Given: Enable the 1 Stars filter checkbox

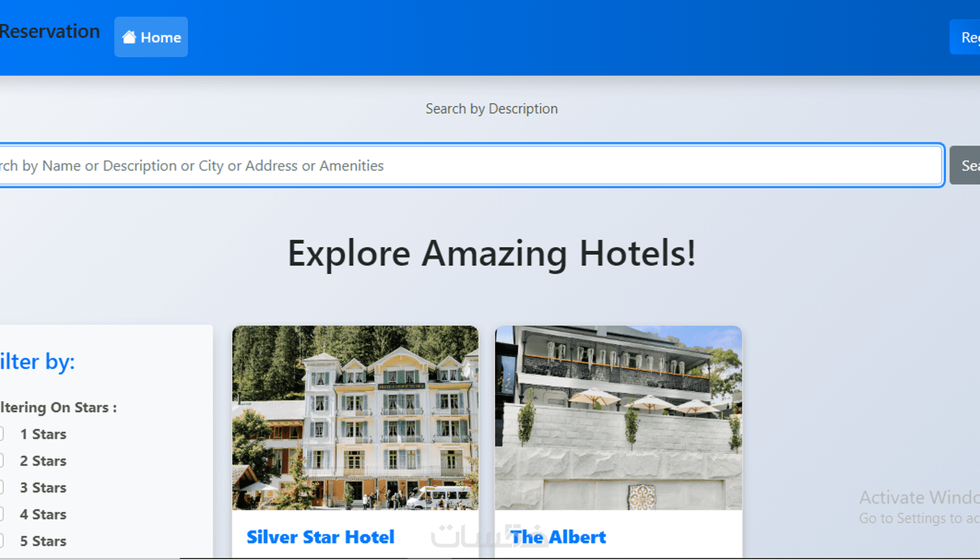Looking at the screenshot, I should [1, 434].
